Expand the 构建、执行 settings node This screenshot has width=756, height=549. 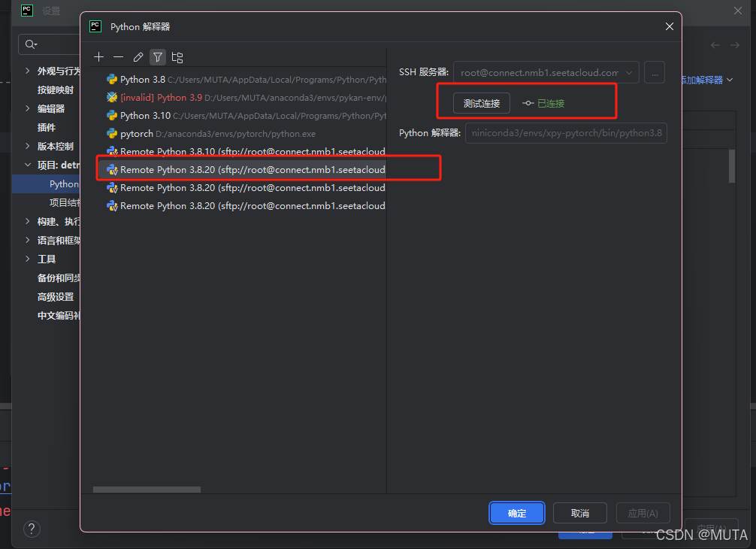(x=28, y=221)
